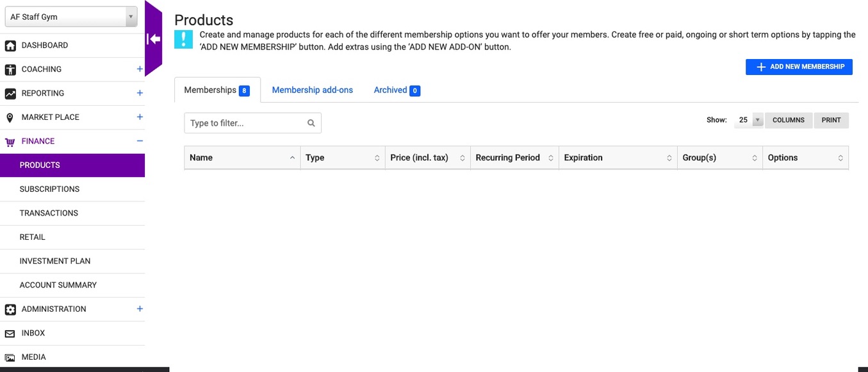
Task: Collapse the Finance menu section
Action: point(140,141)
